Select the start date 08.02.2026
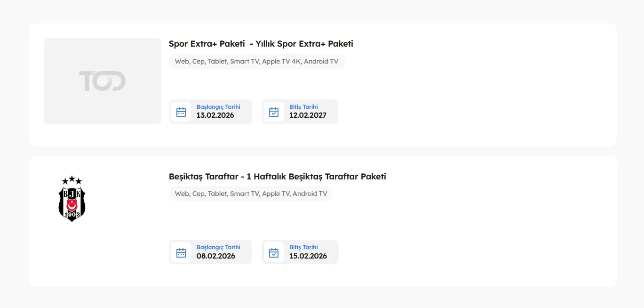The height and width of the screenshot is (308, 644). 215,256
